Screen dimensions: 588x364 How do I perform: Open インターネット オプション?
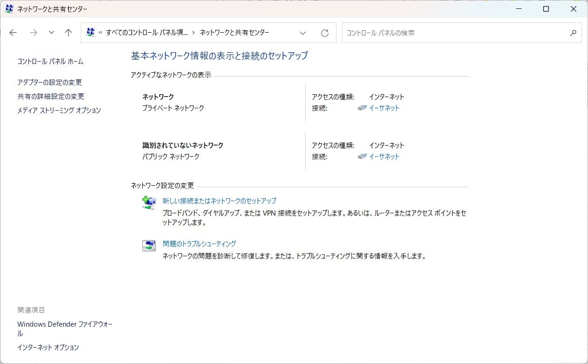[48, 347]
